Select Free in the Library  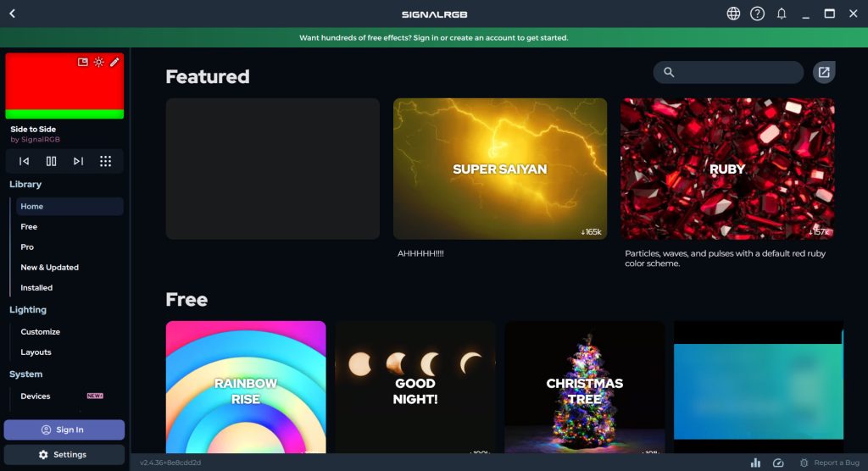[29, 227]
